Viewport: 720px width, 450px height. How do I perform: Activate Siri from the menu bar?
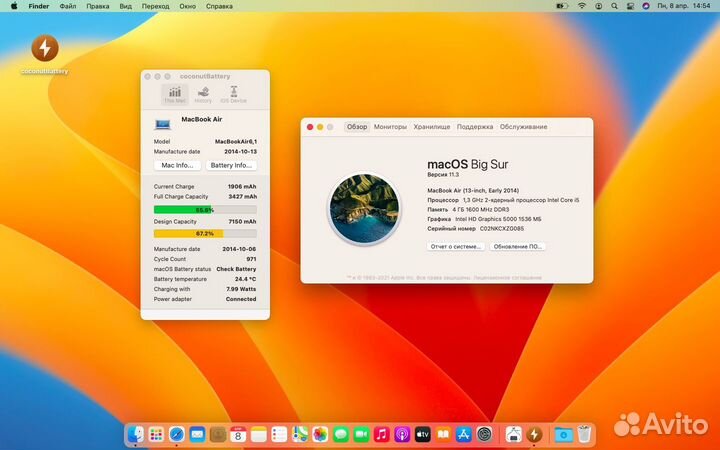pyautogui.click(x=646, y=6)
